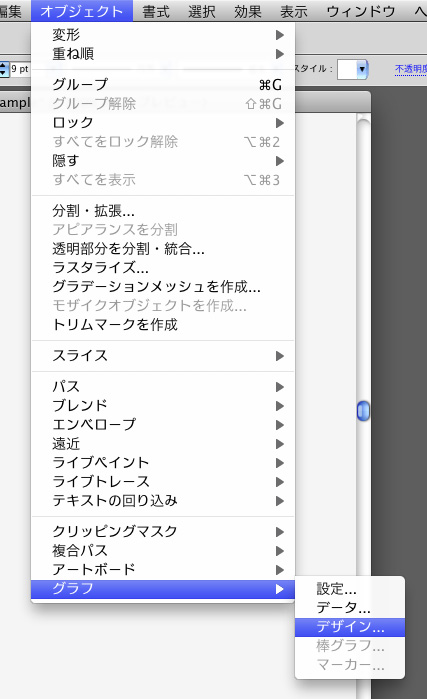The width and height of the screenshot is (427, 699).
Task: Open the 隠す submenu
Action: click(163, 160)
